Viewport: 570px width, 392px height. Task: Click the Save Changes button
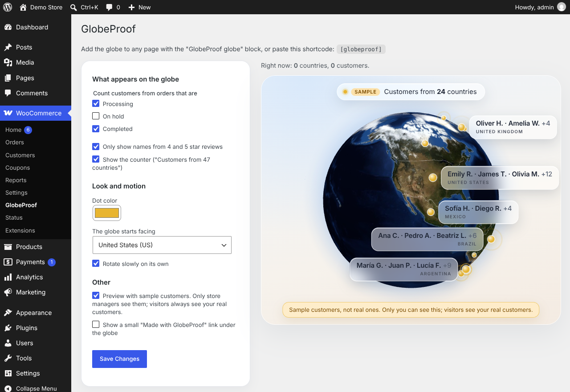click(119, 359)
